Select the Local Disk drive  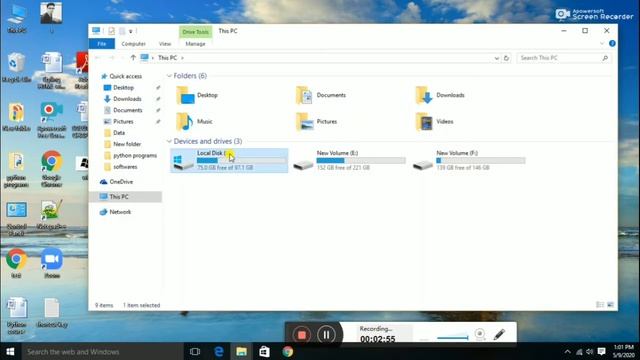tap(229, 160)
